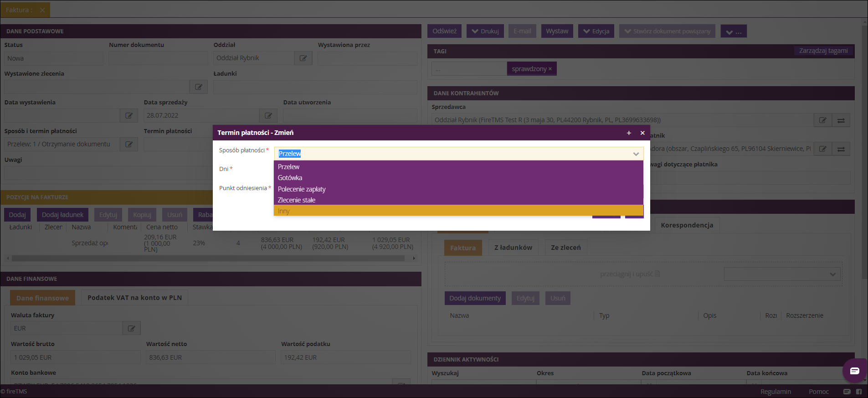The height and width of the screenshot is (398, 868).
Task: Edit Sprzedawca field icon
Action: click(823, 120)
